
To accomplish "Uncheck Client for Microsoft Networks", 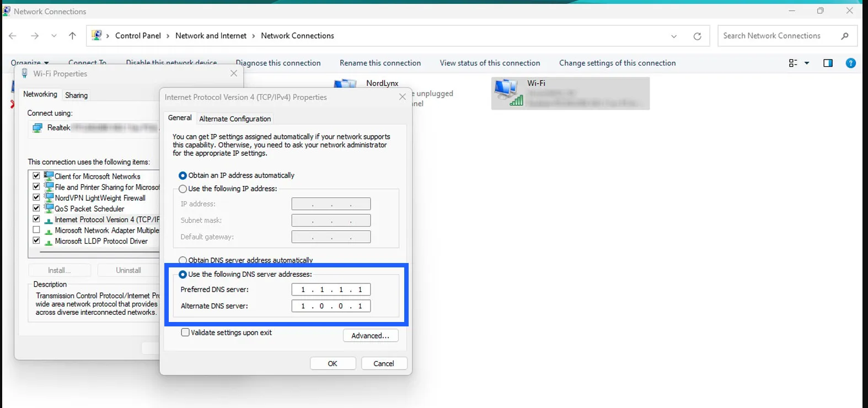I will tap(36, 176).
